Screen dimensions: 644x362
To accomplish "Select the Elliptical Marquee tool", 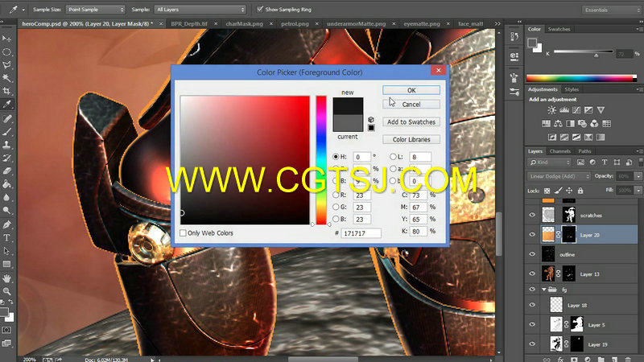I will [6, 51].
